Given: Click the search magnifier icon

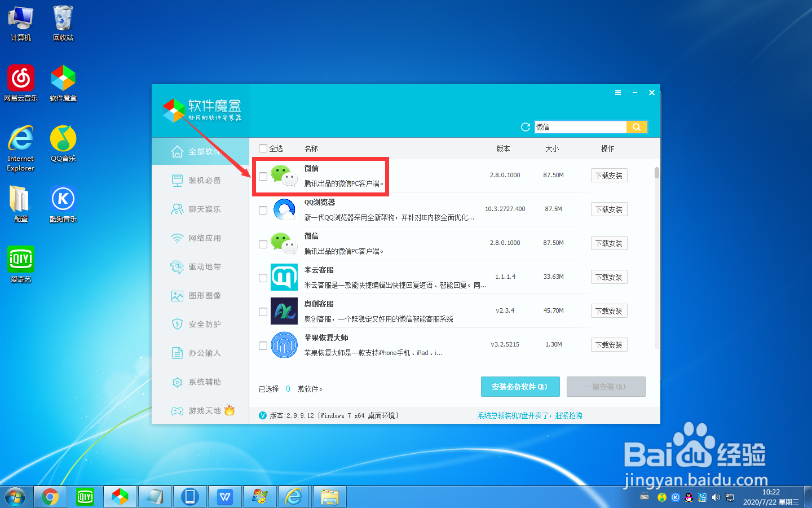Looking at the screenshot, I should (x=637, y=126).
